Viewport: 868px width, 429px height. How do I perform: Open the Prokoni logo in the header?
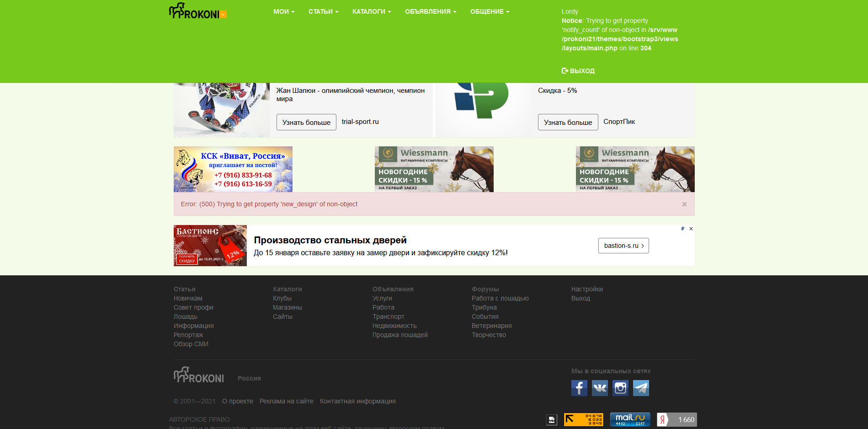pos(197,11)
